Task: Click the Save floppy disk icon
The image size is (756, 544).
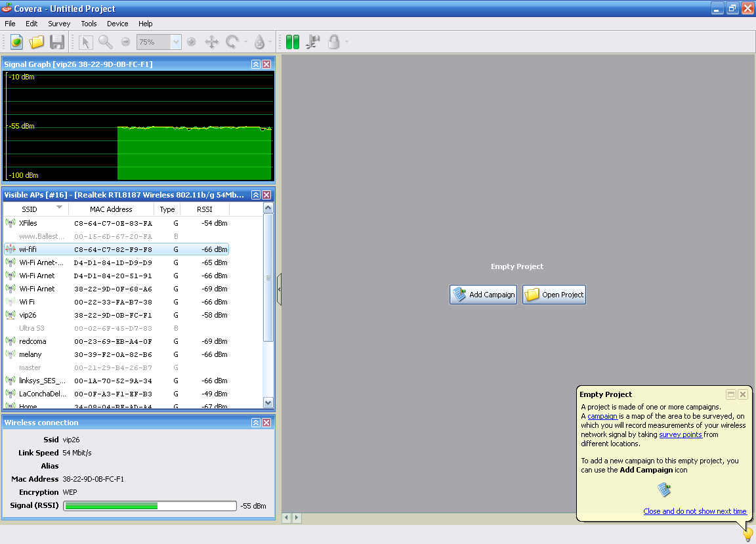Action: click(x=57, y=42)
